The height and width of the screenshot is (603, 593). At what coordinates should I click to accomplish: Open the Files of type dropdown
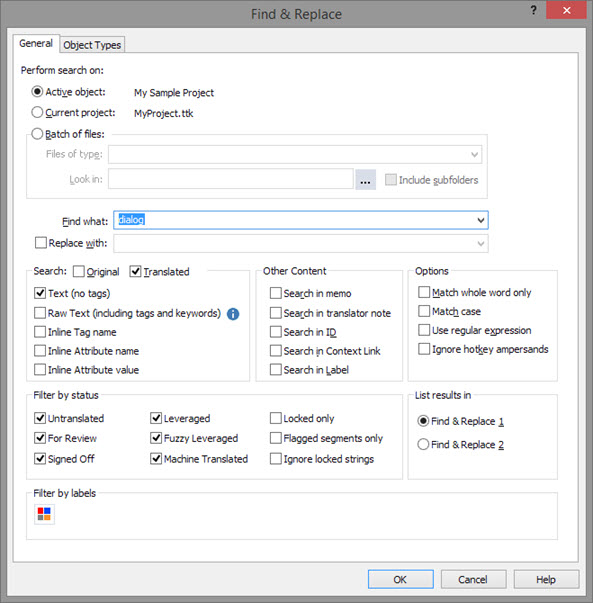295,155
